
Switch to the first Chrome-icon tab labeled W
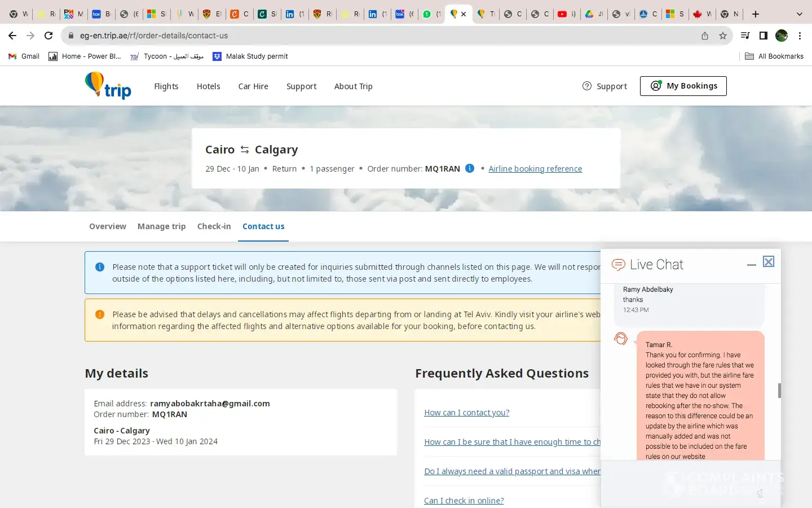pos(18,14)
